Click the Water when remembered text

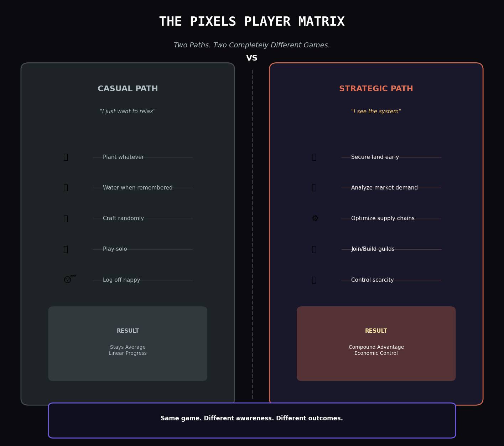(137, 188)
